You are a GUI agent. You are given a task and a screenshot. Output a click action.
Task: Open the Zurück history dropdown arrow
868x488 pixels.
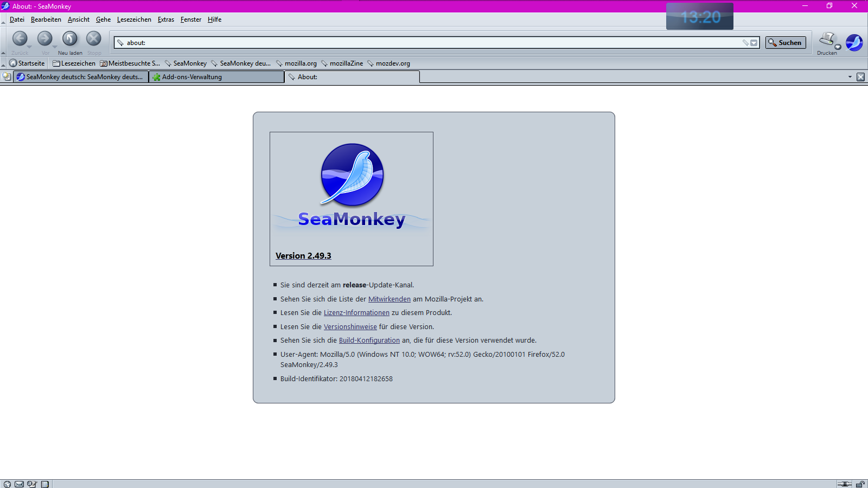coord(29,47)
